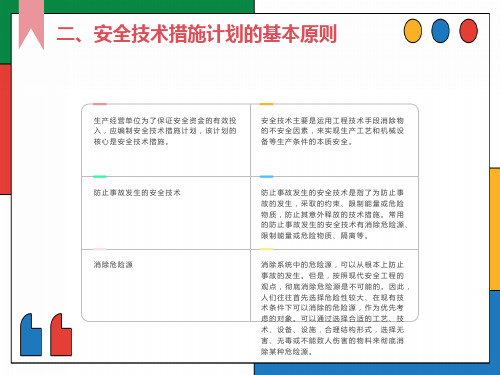Select paragraph starting 消除系统中的危险源
The width and height of the screenshot is (500, 375).
pos(334,308)
